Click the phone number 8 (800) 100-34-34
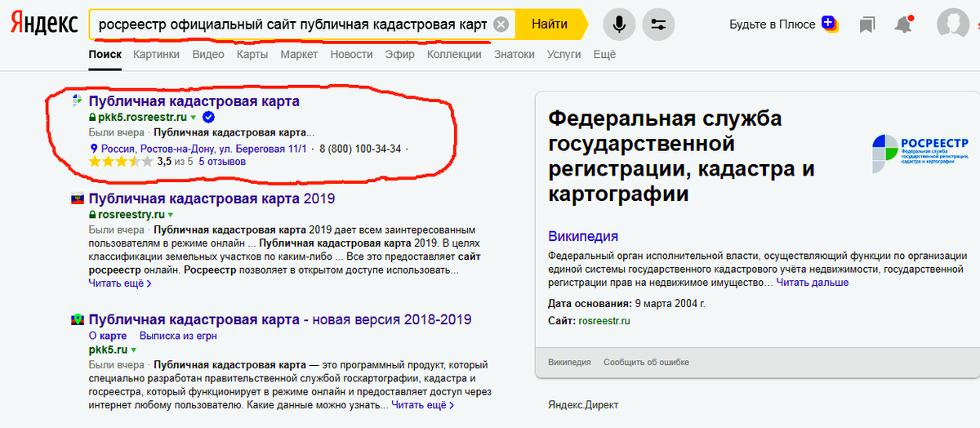 [x=360, y=149]
